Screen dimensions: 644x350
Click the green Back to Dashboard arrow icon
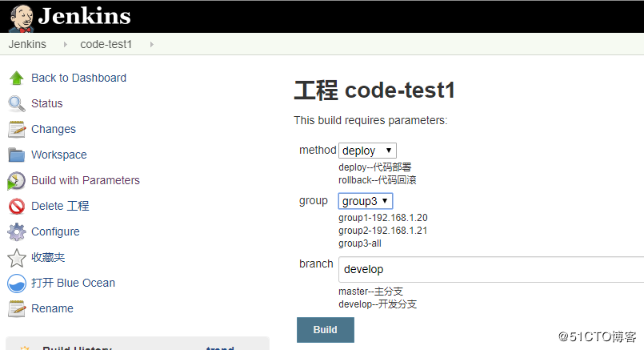pyautogui.click(x=17, y=78)
